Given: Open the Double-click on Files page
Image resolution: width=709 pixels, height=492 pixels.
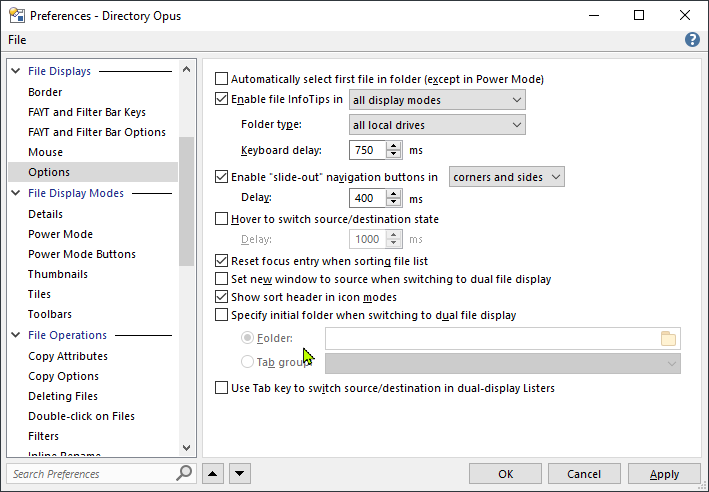Looking at the screenshot, I should pyautogui.click(x=81, y=416).
